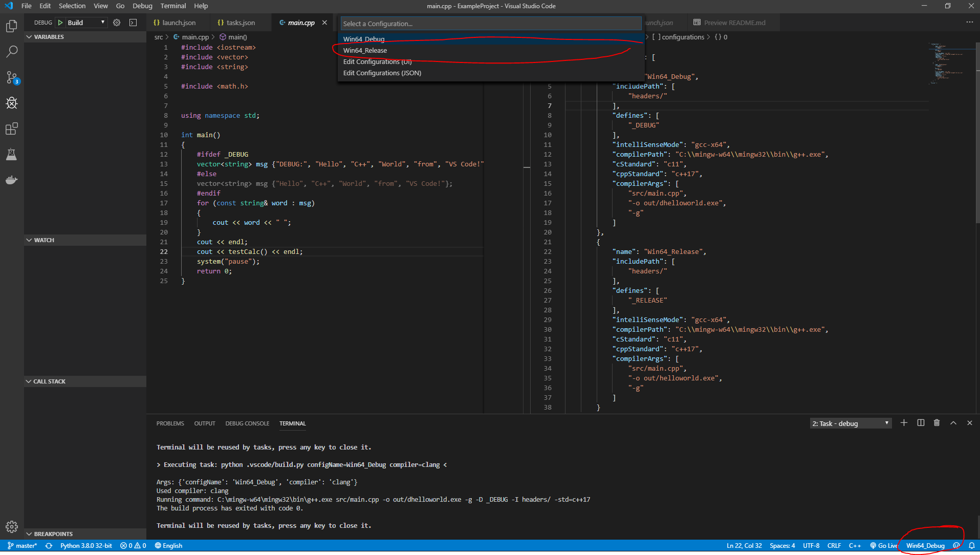
Task: Click the configurations breadcrumb in right editor
Action: [679, 37]
